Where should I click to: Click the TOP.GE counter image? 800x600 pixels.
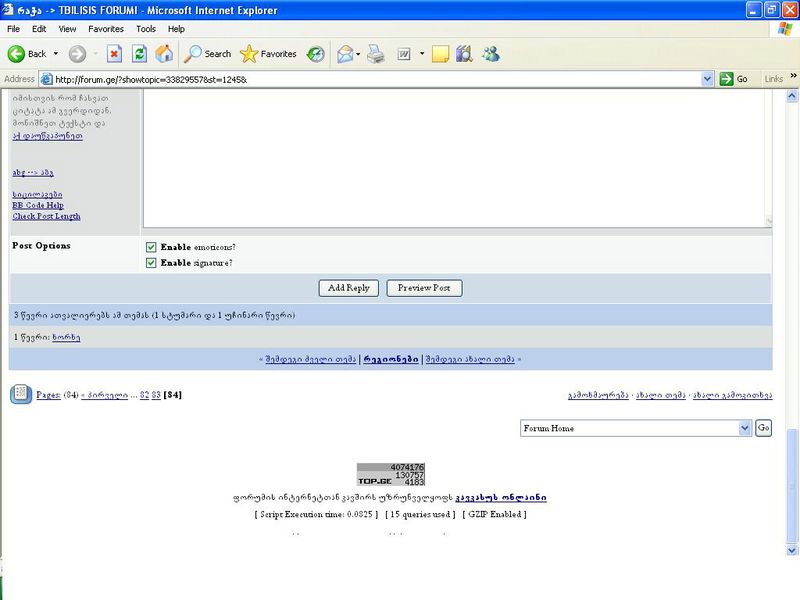pos(391,474)
